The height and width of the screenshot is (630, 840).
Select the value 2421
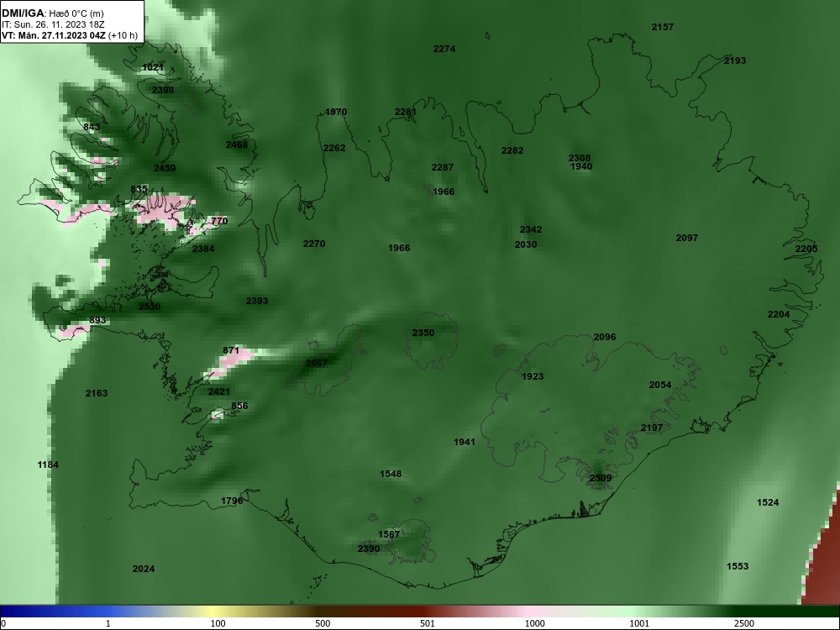click(x=218, y=391)
